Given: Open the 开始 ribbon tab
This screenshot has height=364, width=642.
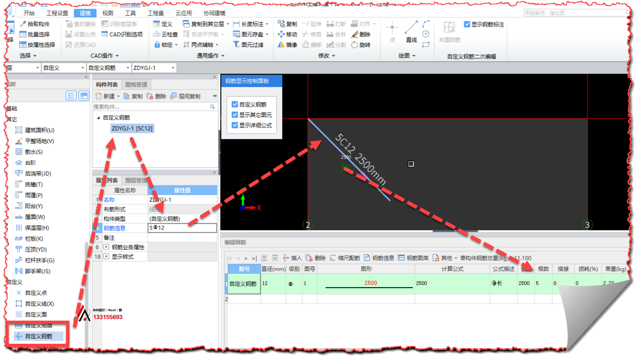Looking at the screenshot, I should pos(29,13).
